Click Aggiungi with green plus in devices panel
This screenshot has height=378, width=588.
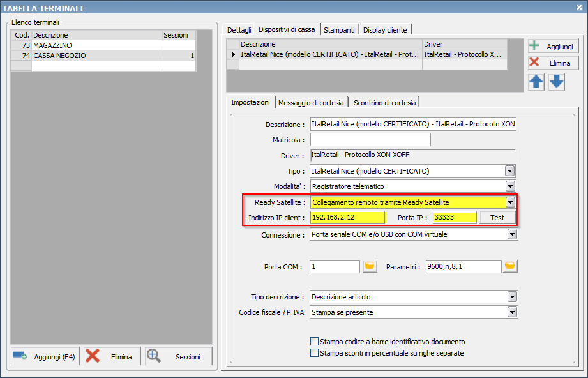click(553, 47)
